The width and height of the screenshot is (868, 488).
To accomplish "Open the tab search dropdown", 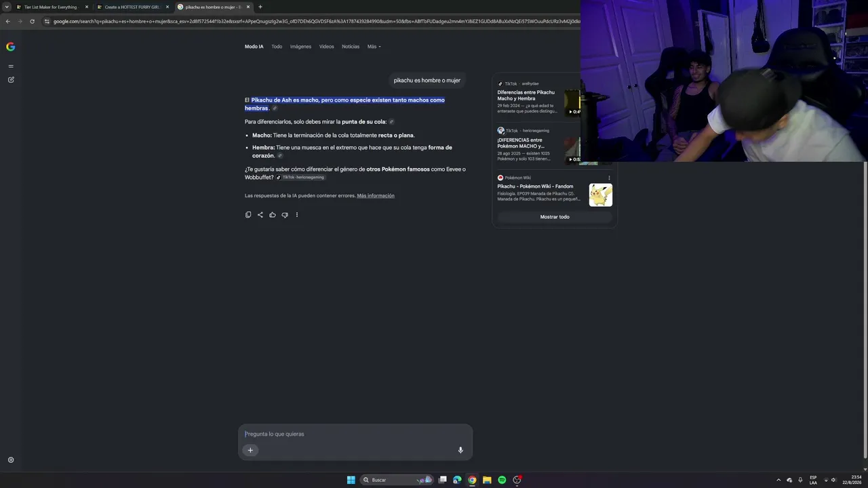I will click(7, 7).
